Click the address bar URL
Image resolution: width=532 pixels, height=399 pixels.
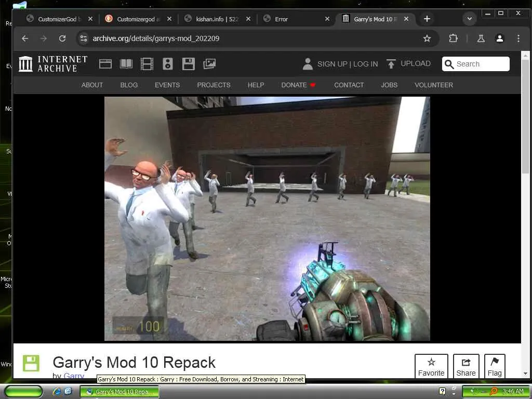pyautogui.click(x=156, y=38)
